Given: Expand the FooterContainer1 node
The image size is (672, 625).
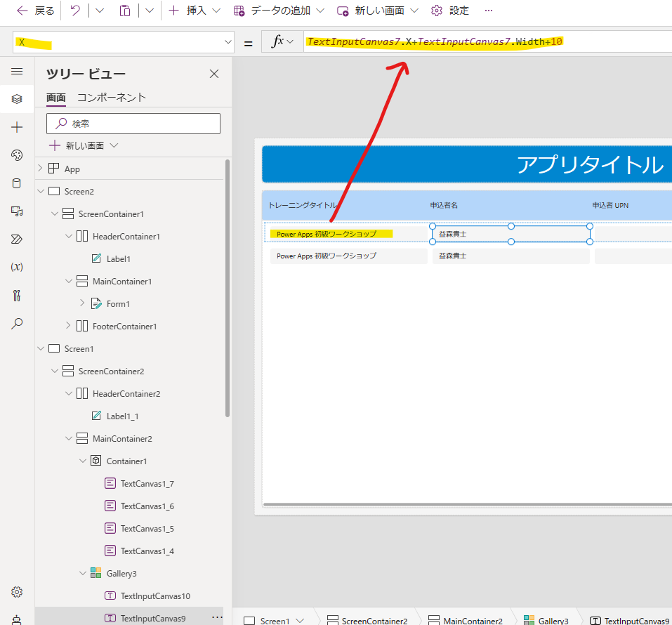Looking at the screenshot, I should (x=68, y=326).
